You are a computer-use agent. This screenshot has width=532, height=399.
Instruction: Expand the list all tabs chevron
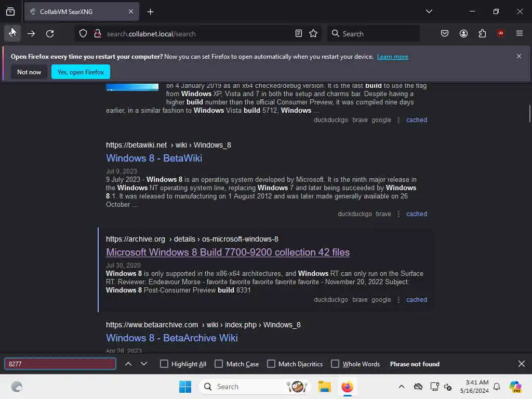point(429,11)
